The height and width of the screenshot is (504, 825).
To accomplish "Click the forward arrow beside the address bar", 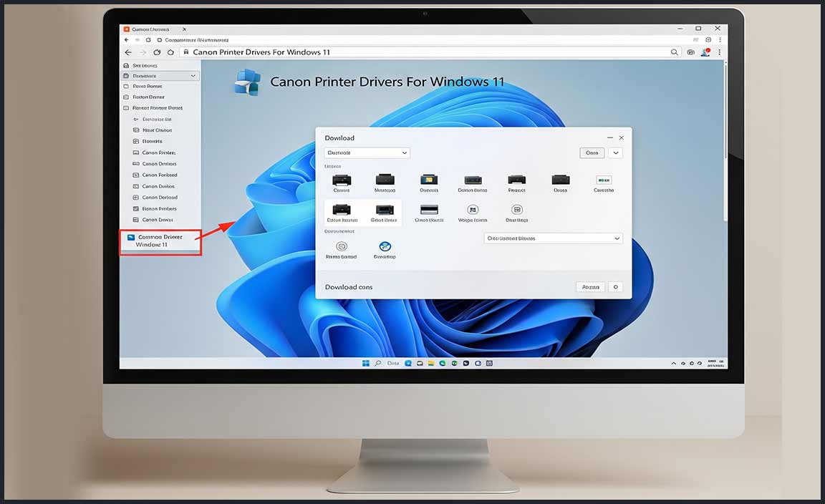I will coord(143,52).
